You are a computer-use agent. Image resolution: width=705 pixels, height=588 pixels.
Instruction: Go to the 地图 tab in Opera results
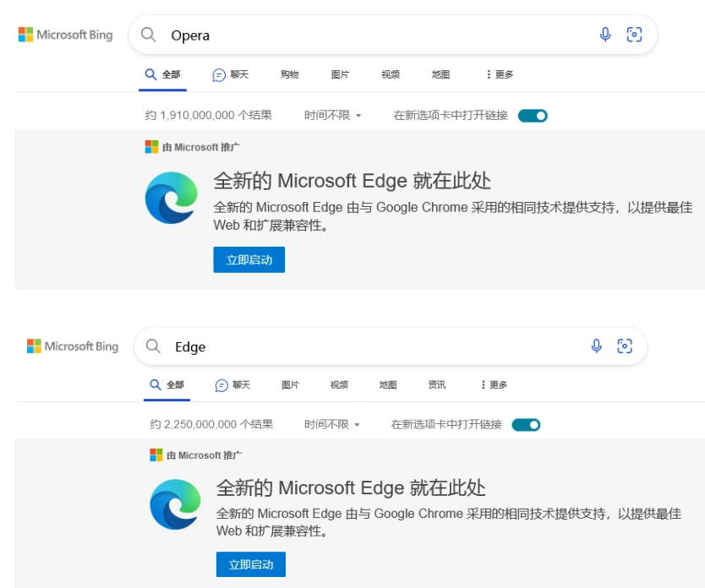440,74
